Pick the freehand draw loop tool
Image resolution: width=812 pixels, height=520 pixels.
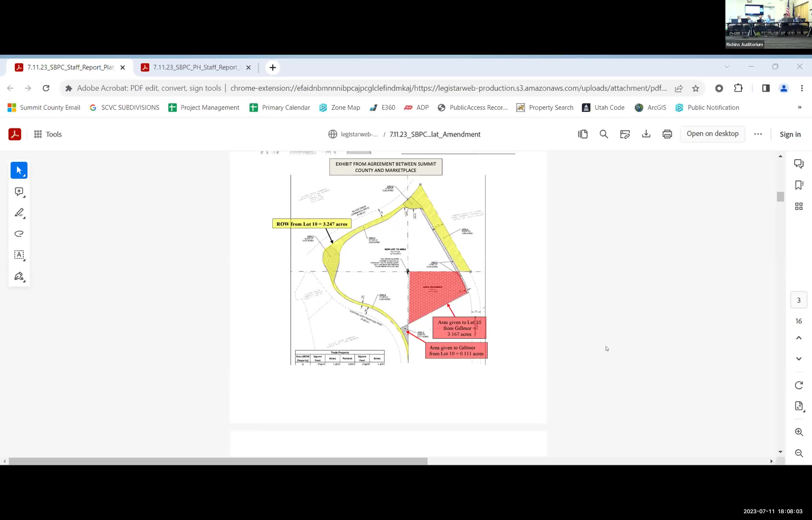[19, 234]
